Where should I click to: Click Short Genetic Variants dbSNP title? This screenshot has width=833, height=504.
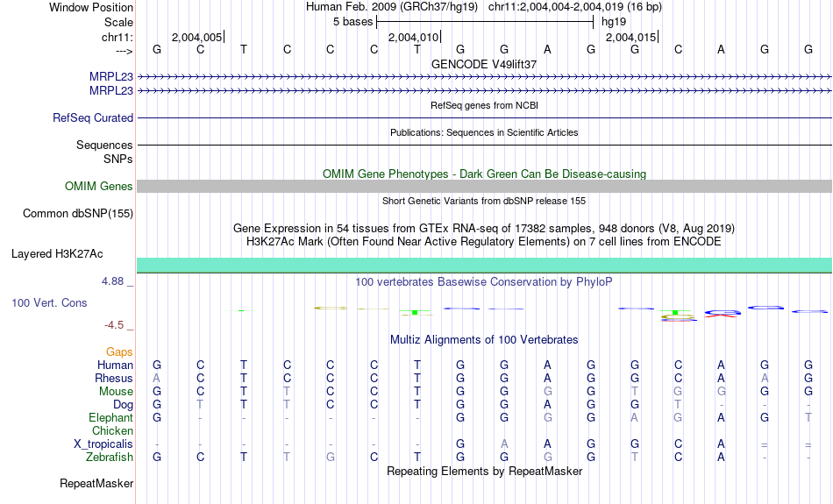(x=484, y=201)
